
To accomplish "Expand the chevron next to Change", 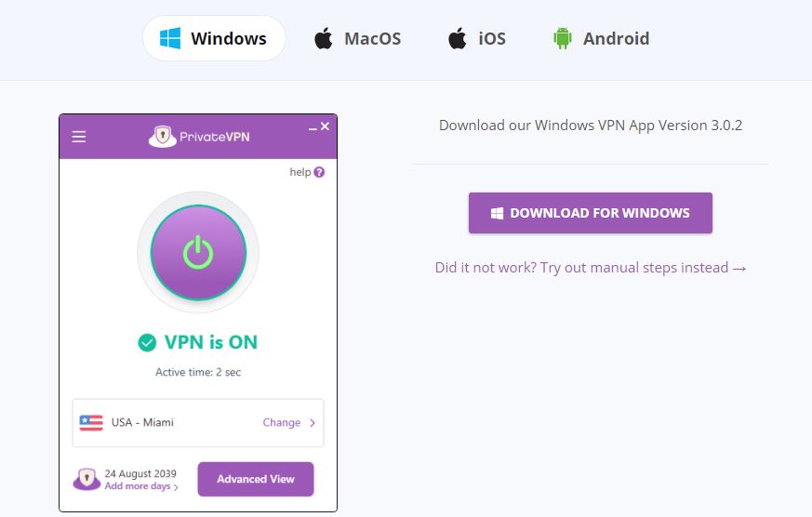I will [x=313, y=423].
